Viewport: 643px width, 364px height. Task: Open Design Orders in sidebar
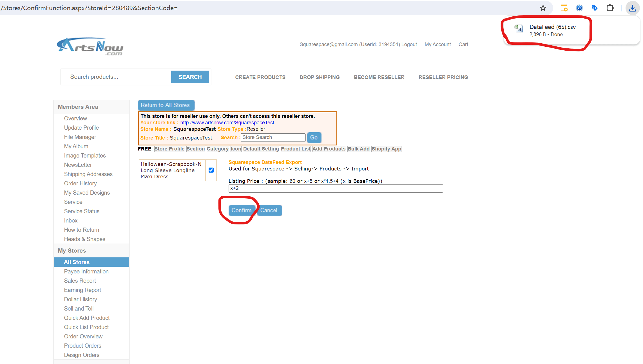click(82, 355)
